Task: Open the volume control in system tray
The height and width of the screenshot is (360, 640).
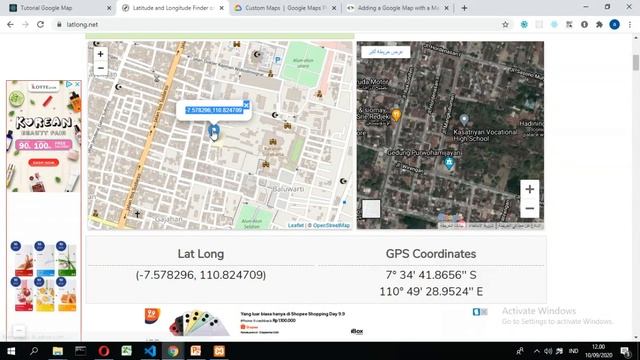Action: (548, 351)
